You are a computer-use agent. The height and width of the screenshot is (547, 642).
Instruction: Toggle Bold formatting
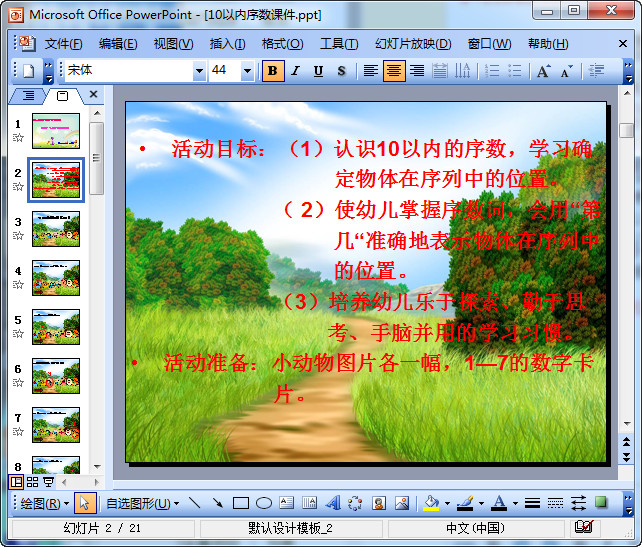[273, 71]
